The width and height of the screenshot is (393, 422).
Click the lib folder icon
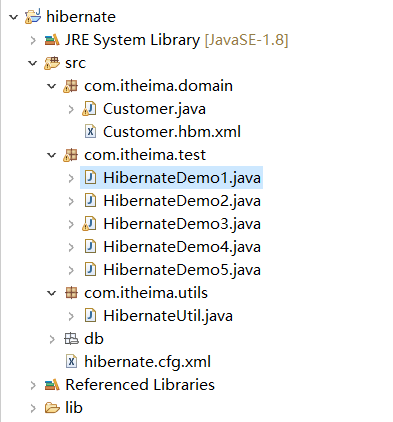click(52, 408)
